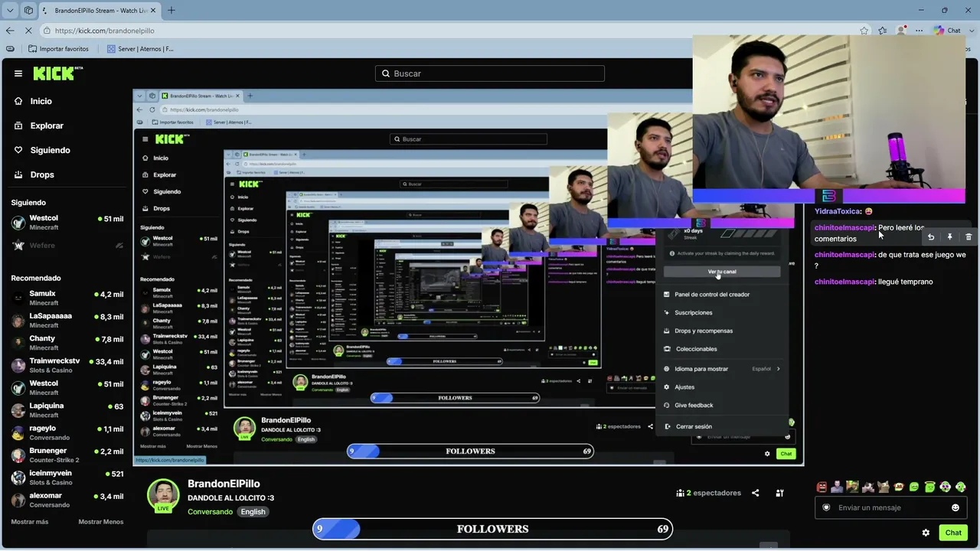Image resolution: width=980 pixels, height=551 pixels.
Task: Insert the red angry-face emote from emote row
Action: [822, 487]
